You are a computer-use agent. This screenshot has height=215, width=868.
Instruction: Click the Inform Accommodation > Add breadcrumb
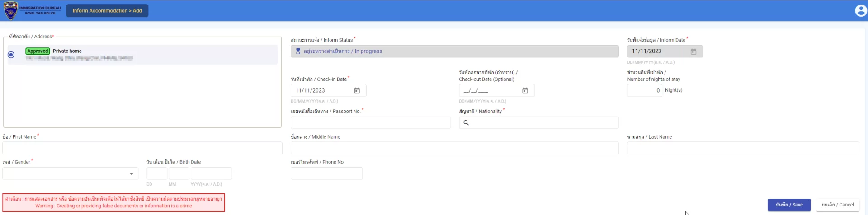(107, 11)
